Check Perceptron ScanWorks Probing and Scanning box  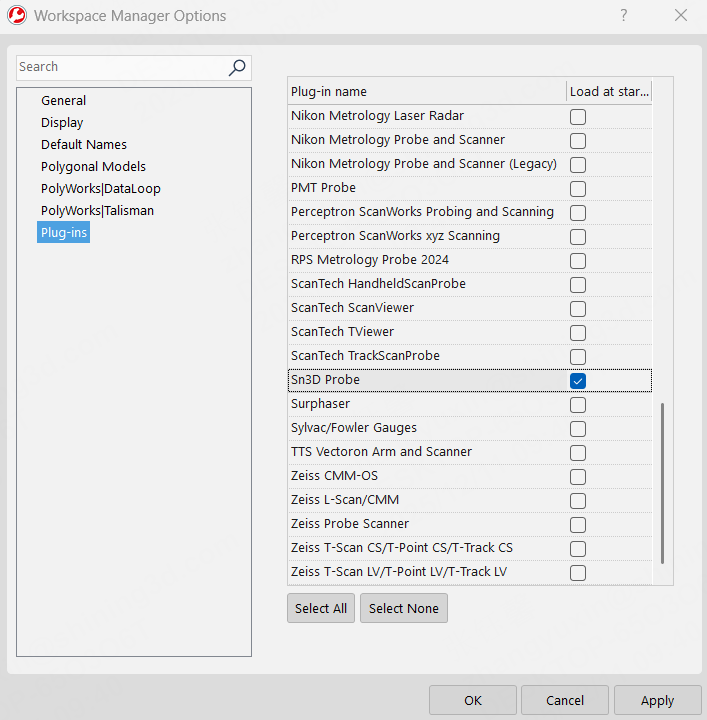[578, 213]
